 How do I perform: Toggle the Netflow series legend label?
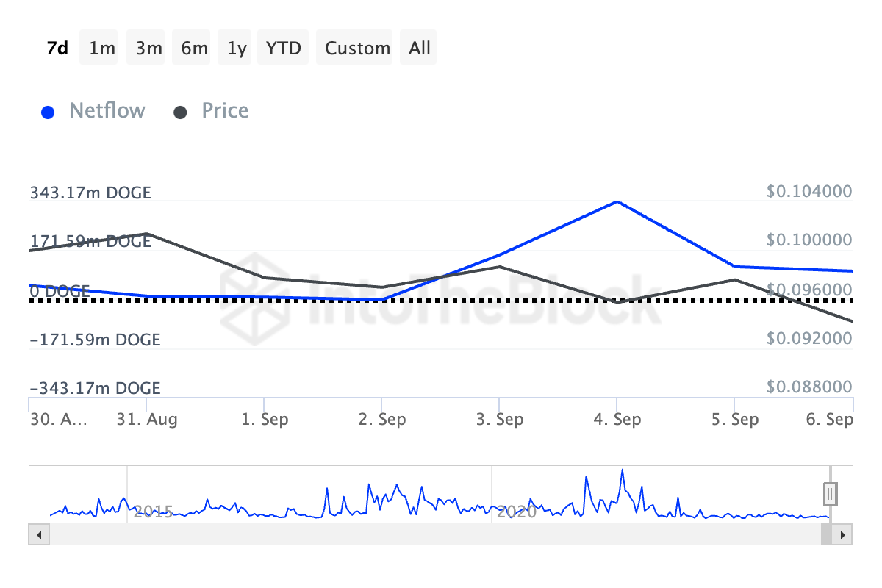(x=107, y=111)
